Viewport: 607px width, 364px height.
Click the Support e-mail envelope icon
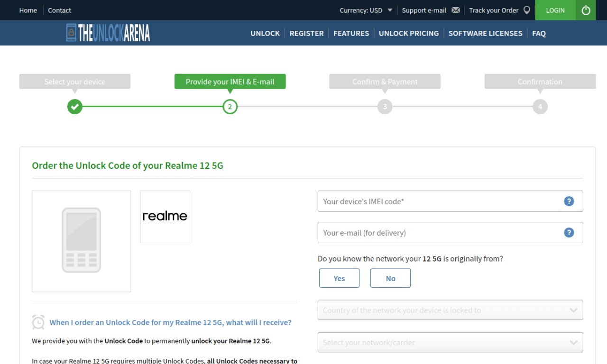click(x=456, y=10)
